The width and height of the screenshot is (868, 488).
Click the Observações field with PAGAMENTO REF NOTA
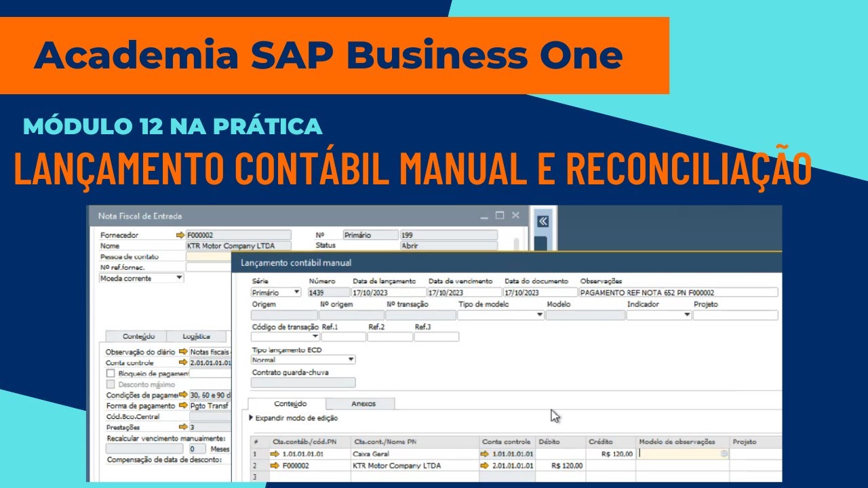click(x=678, y=293)
